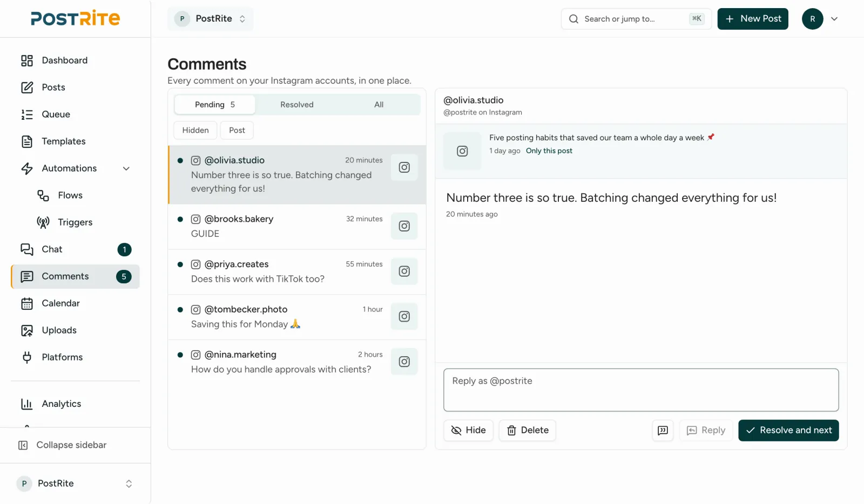
Task: Open the user account menu chevron
Action: tap(834, 19)
